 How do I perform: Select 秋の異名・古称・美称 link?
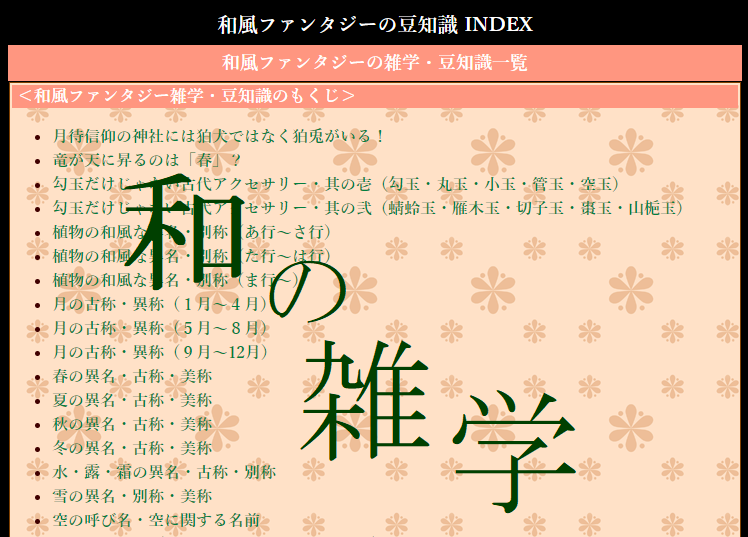pyautogui.click(x=132, y=424)
